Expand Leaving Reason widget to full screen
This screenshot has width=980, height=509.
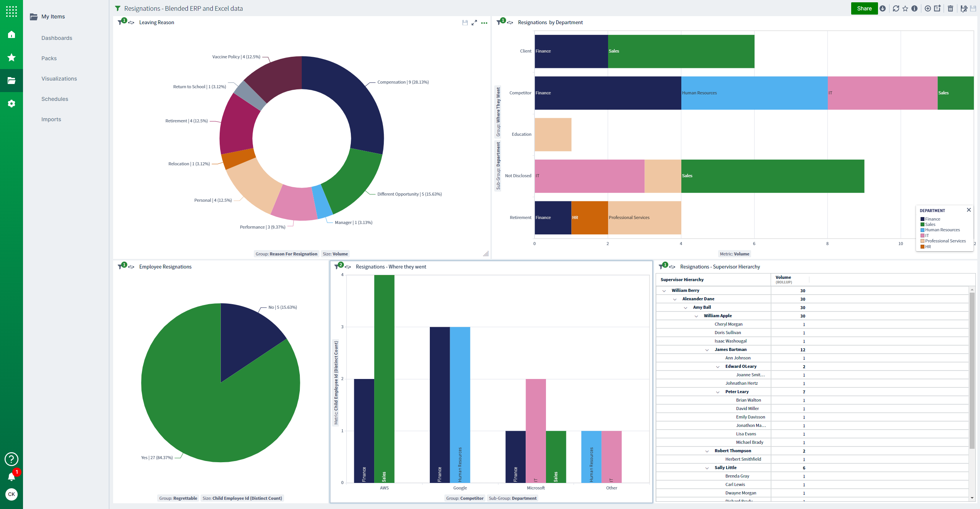(474, 23)
